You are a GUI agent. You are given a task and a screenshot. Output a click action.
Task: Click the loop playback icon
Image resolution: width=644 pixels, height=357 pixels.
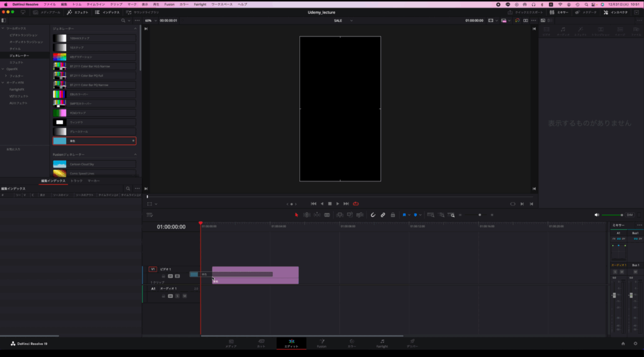(355, 203)
